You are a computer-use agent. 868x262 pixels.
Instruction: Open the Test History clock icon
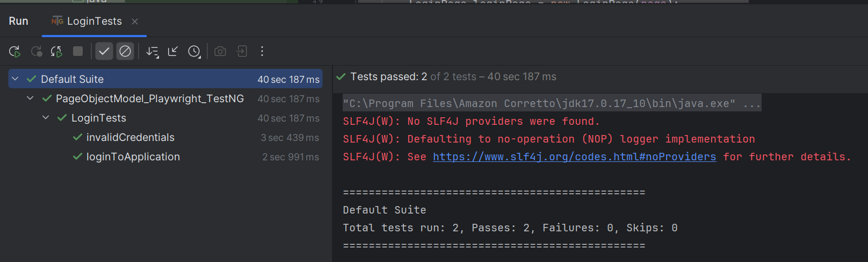click(194, 52)
